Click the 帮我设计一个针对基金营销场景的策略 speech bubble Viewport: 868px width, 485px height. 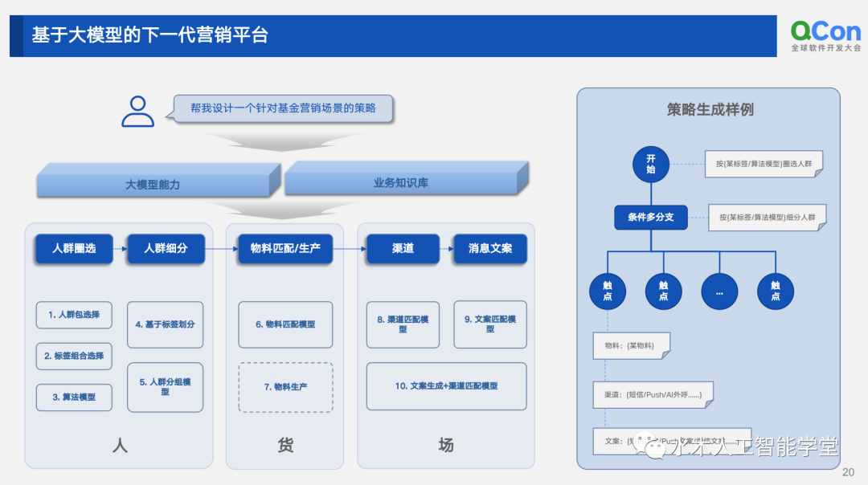tap(283, 108)
